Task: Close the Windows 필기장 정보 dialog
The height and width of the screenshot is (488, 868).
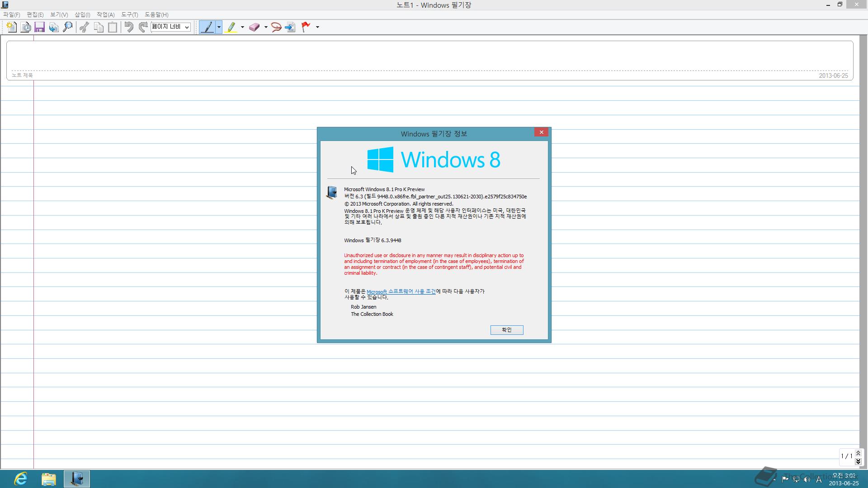Action: pyautogui.click(x=541, y=132)
